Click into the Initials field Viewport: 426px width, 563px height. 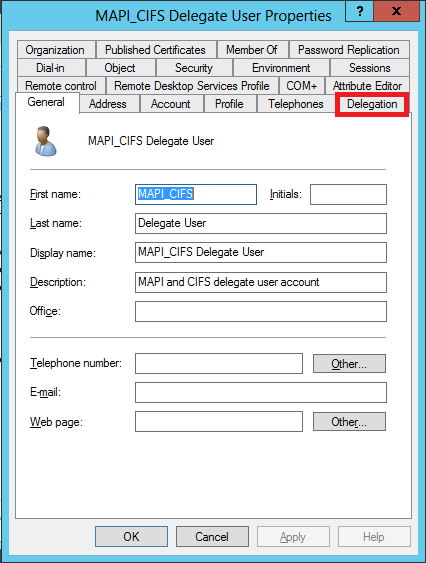tap(348, 194)
